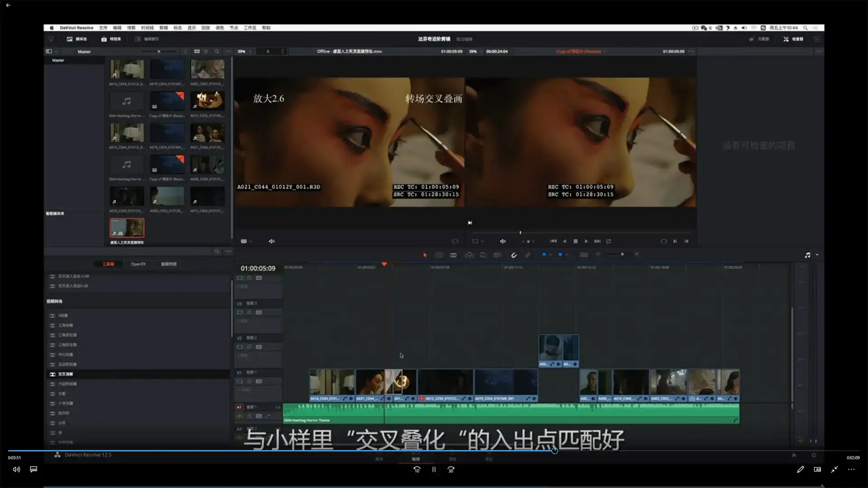Lock the V2 video track
Screen dimensions: 868x488
coord(249,347)
